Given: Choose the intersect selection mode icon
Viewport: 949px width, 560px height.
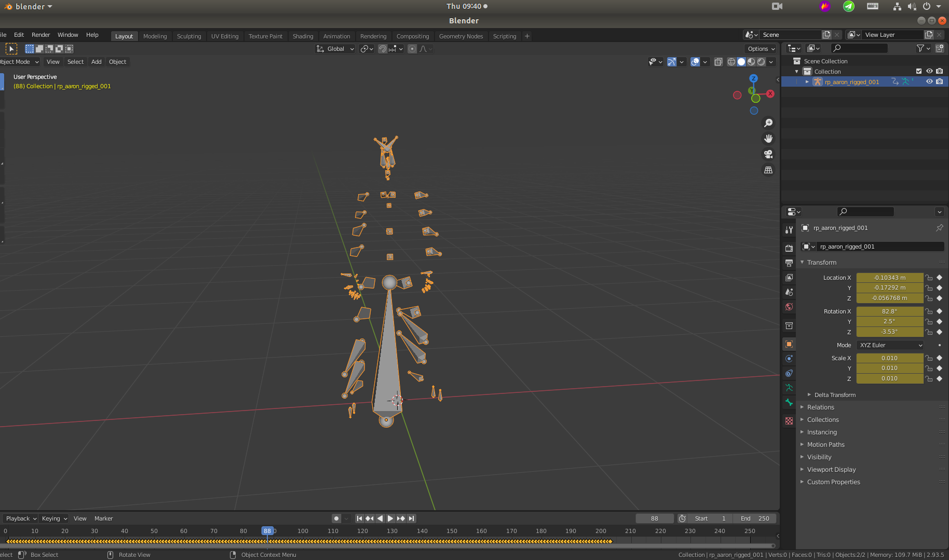Looking at the screenshot, I should (x=69, y=49).
